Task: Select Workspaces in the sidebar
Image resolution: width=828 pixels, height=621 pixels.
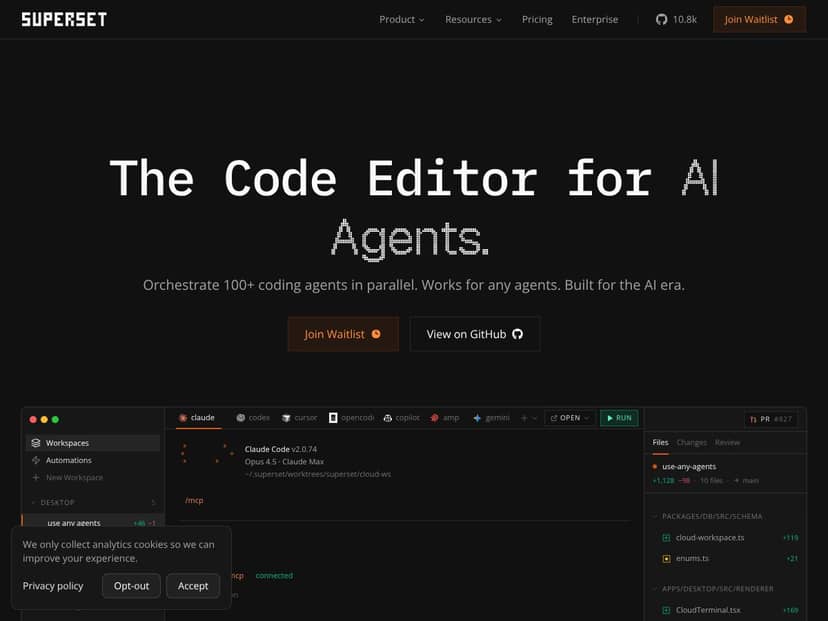Action: coord(92,443)
